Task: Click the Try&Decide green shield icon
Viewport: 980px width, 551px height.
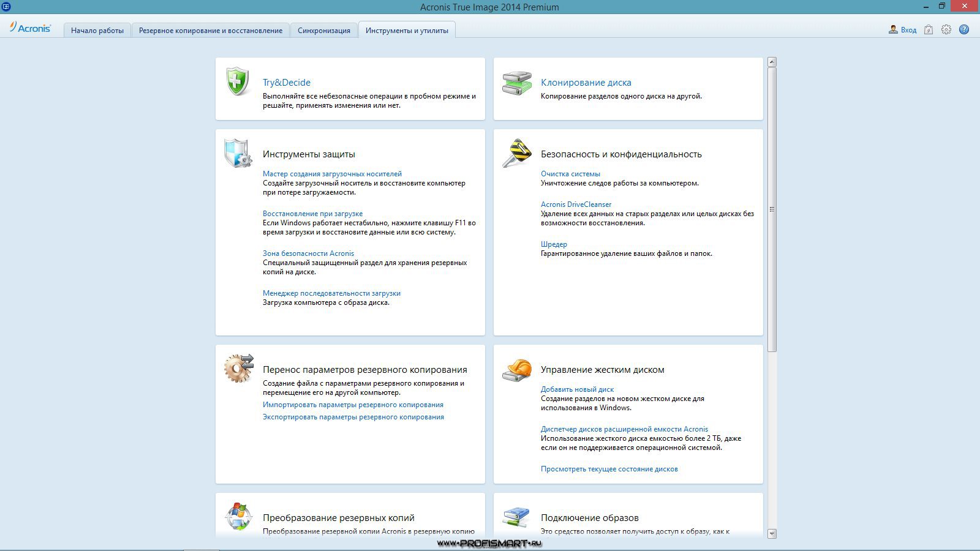Action: click(237, 82)
